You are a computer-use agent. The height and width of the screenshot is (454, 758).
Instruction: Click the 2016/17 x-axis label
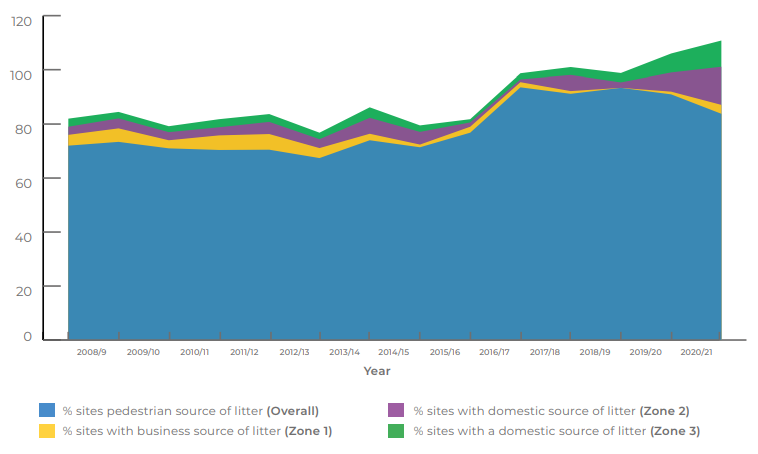[494, 352]
